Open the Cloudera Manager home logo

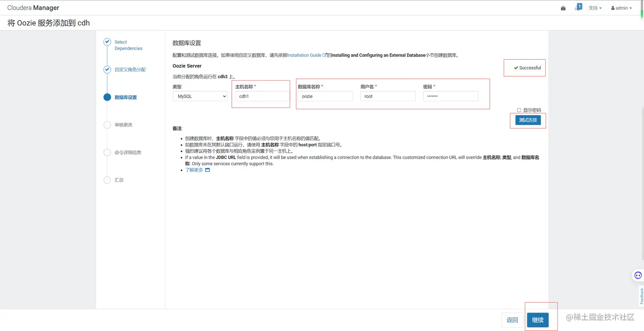click(x=33, y=8)
